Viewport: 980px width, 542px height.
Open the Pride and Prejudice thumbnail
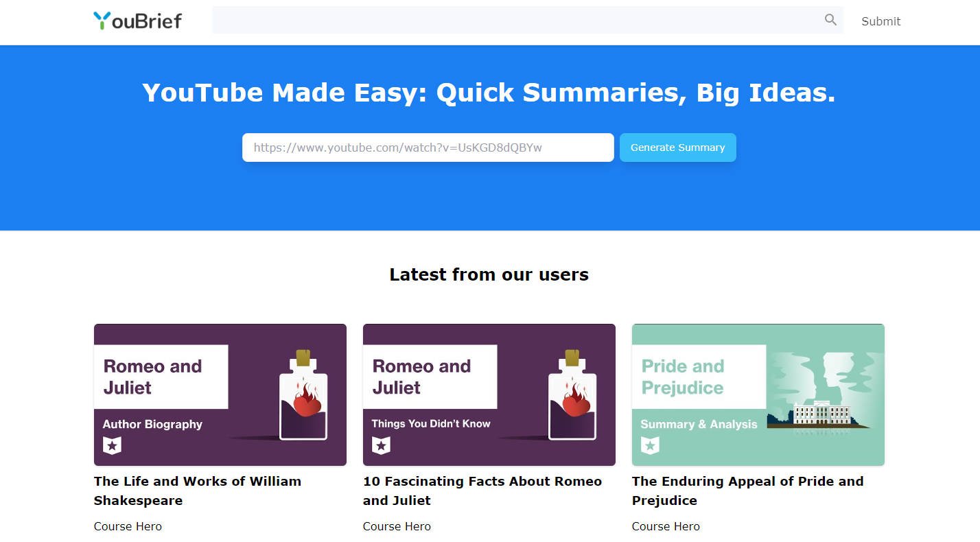[x=758, y=394]
